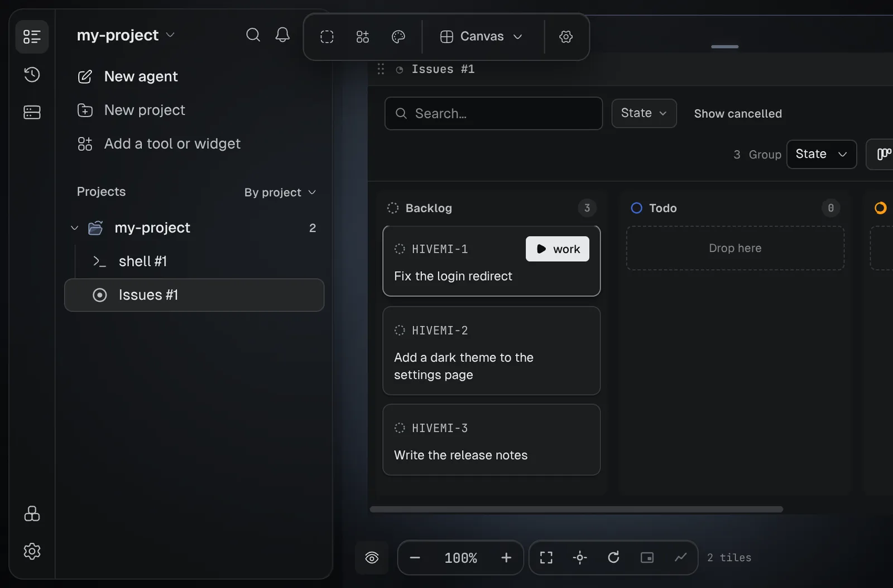Open canvas settings gear in top toolbar
The height and width of the screenshot is (588, 893).
point(566,37)
